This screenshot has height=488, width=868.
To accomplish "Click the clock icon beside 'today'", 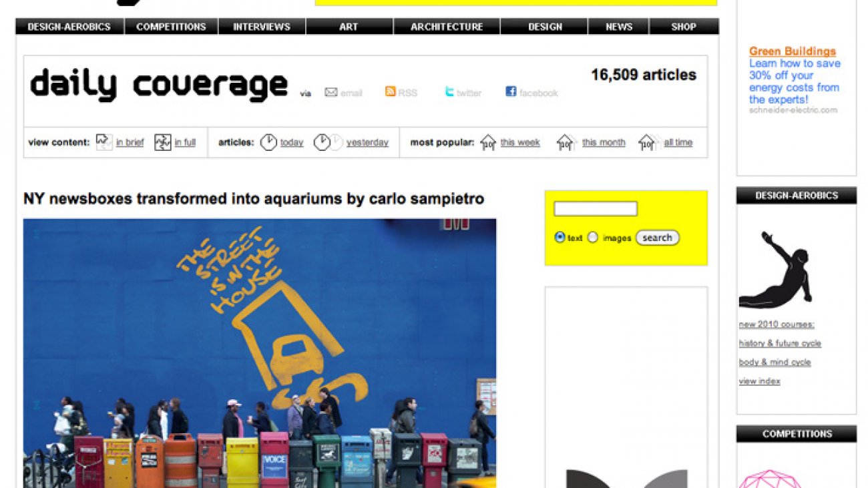I will [x=268, y=142].
